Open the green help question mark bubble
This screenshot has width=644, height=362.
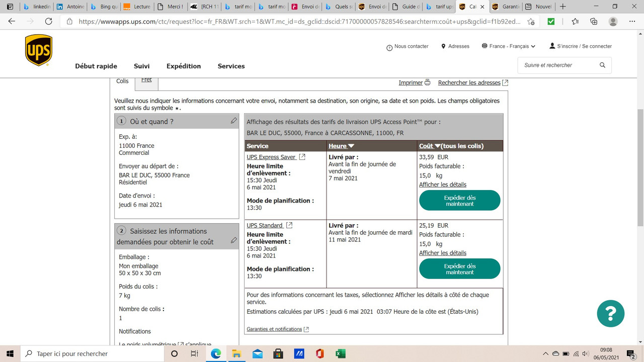coord(611,313)
